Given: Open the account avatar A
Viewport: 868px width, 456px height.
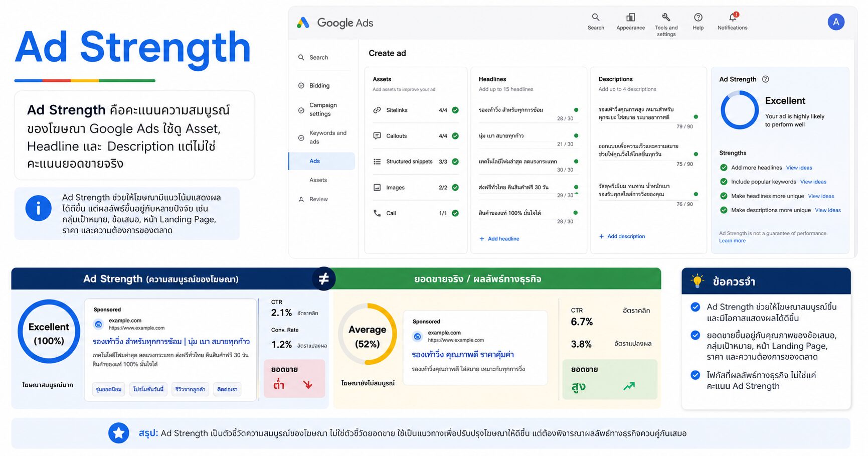Looking at the screenshot, I should (x=835, y=22).
